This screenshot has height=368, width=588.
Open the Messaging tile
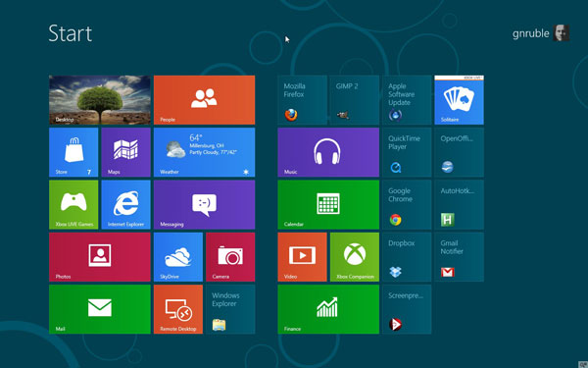205,205
